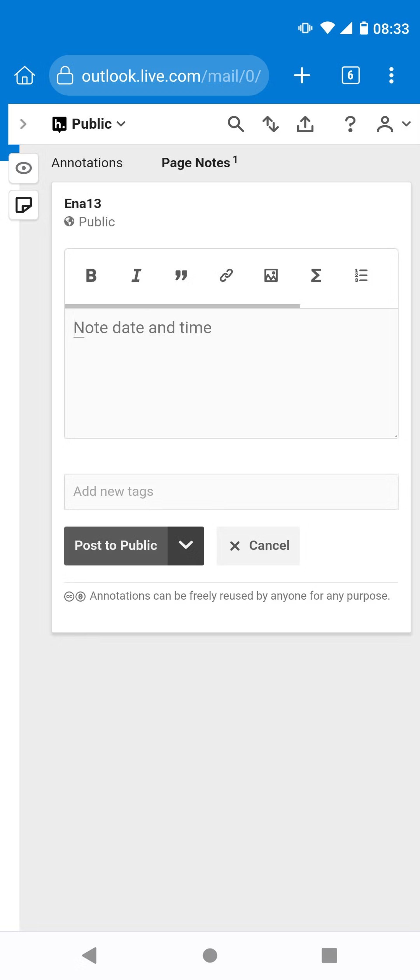Insert a blockquote in the note

(x=181, y=275)
